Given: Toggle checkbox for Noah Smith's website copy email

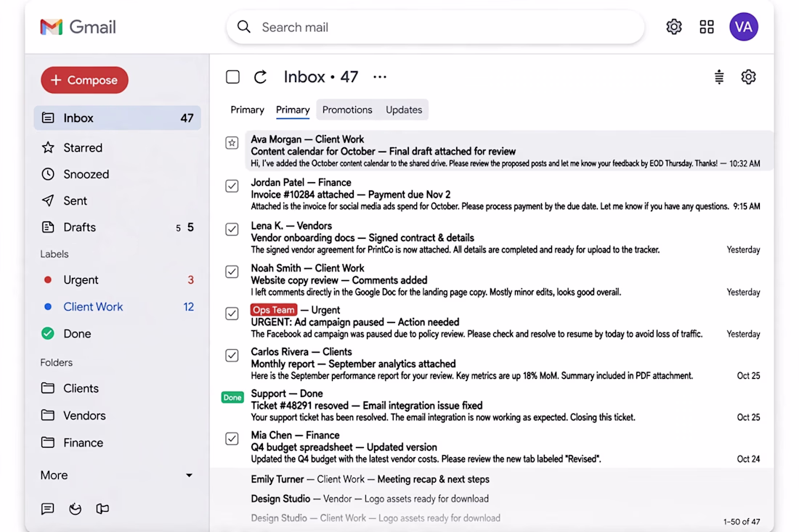Looking at the screenshot, I should (x=232, y=271).
